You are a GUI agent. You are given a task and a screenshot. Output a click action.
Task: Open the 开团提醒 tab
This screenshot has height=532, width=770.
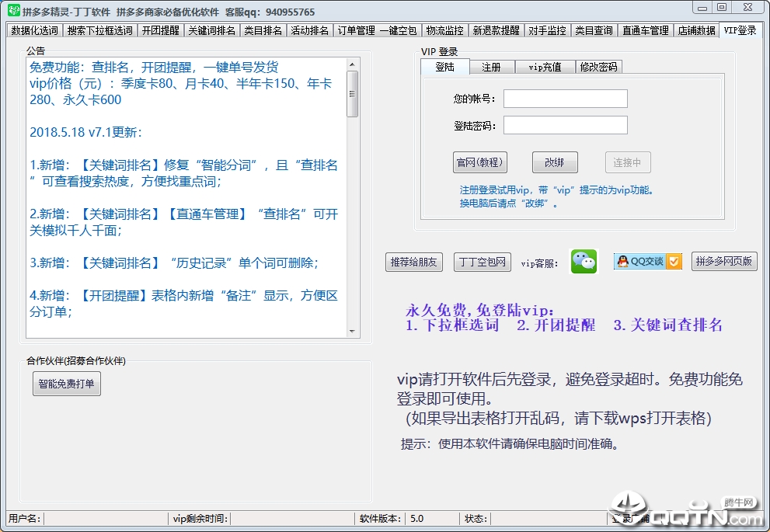tap(161, 30)
